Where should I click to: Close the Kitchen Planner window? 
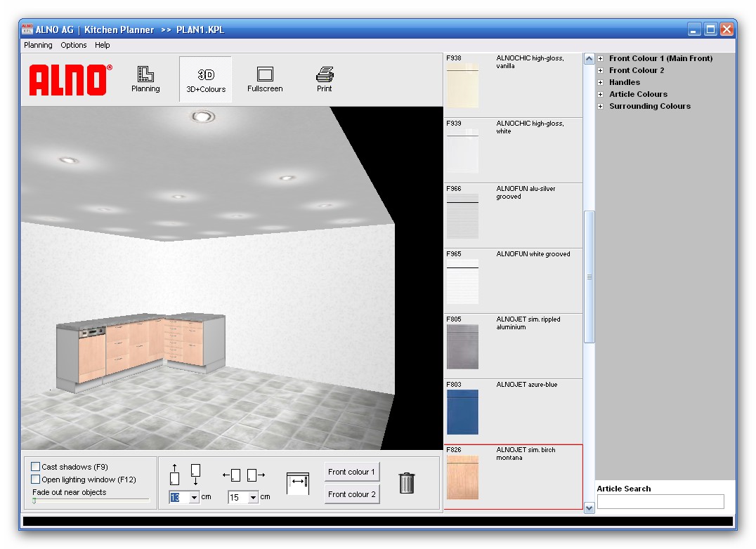coord(726,29)
